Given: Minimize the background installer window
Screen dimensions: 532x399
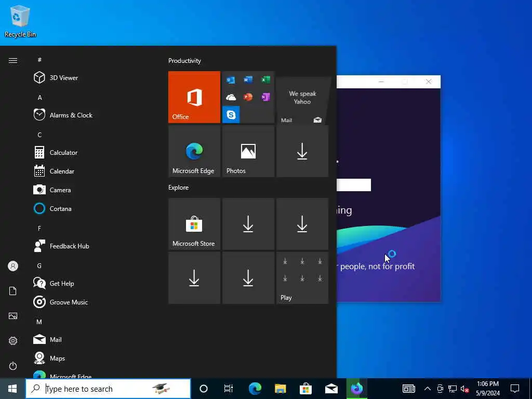Looking at the screenshot, I should pyautogui.click(x=381, y=82).
